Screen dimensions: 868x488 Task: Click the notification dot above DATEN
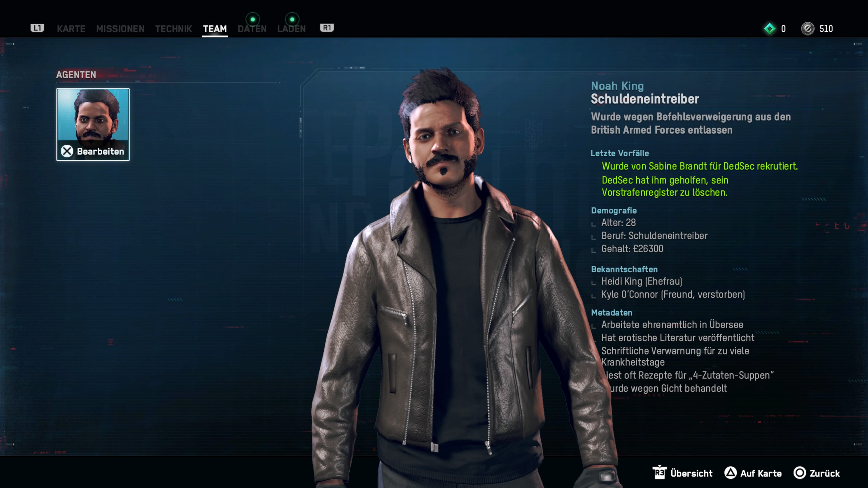click(x=253, y=19)
